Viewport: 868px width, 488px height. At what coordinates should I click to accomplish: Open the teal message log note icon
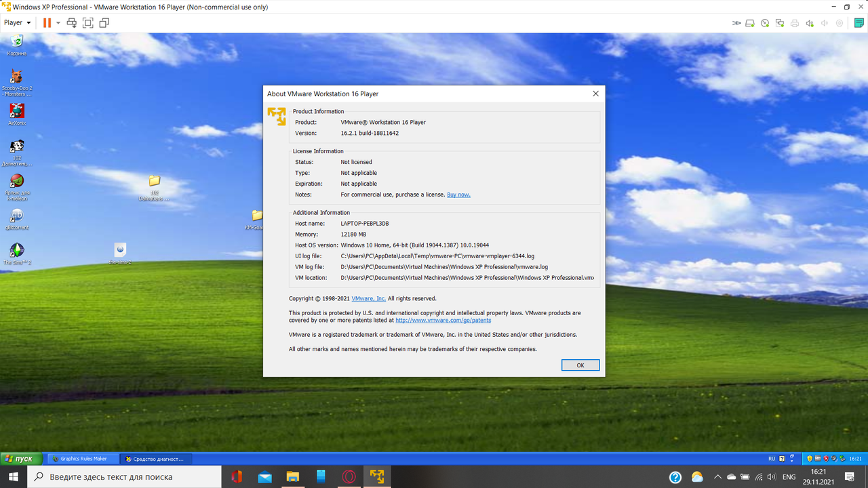pos(859,23)
